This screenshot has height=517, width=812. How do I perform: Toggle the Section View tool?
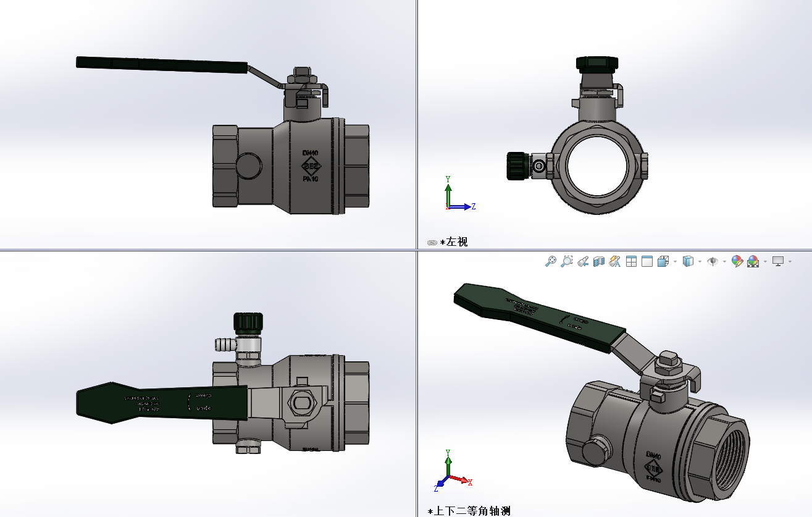coord(598,261)
